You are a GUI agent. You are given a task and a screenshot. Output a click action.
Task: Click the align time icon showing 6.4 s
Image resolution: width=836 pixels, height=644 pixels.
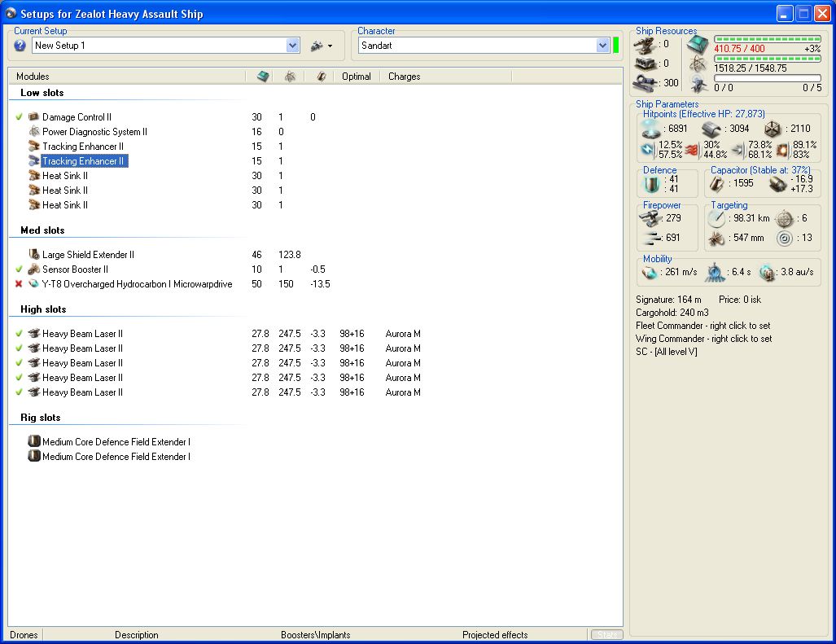pos(715,273)
